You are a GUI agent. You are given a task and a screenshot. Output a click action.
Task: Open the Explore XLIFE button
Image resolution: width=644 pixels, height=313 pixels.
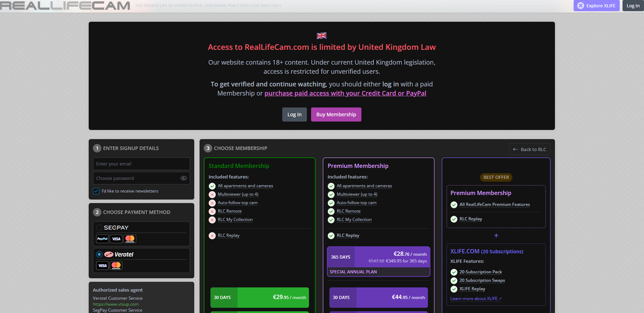coord(597,6)
